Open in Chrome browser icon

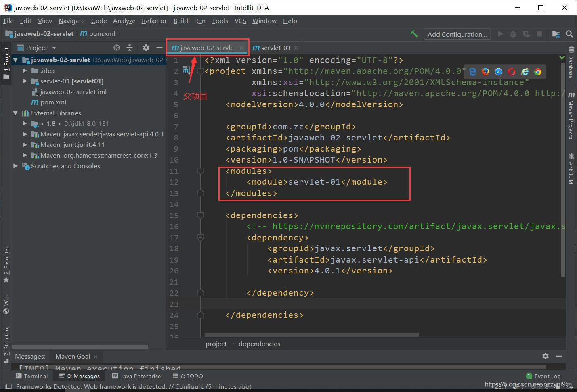(x=538, y=72)
